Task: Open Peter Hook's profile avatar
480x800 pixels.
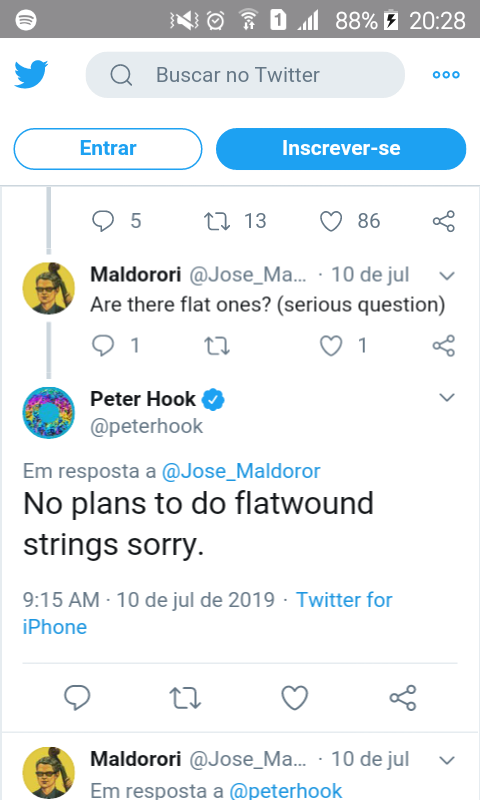Action: click(x=49, y=412)
